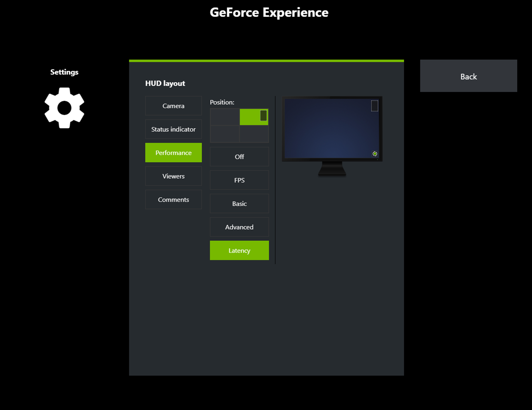Click the active Latency mode button
Viewport: 532px width, 410px height.
(x=239, y=250)
